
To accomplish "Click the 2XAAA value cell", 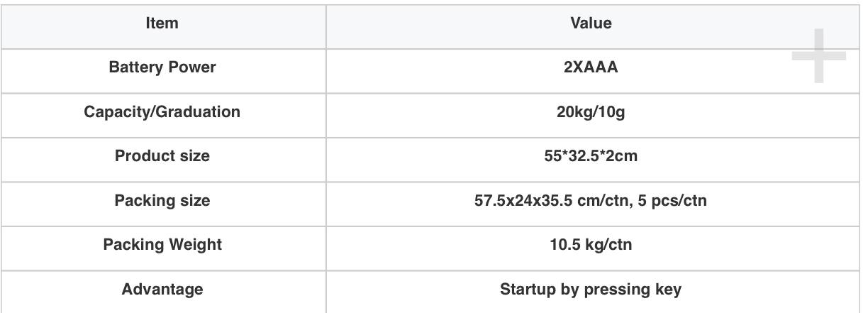I will (x=591, y=69).
